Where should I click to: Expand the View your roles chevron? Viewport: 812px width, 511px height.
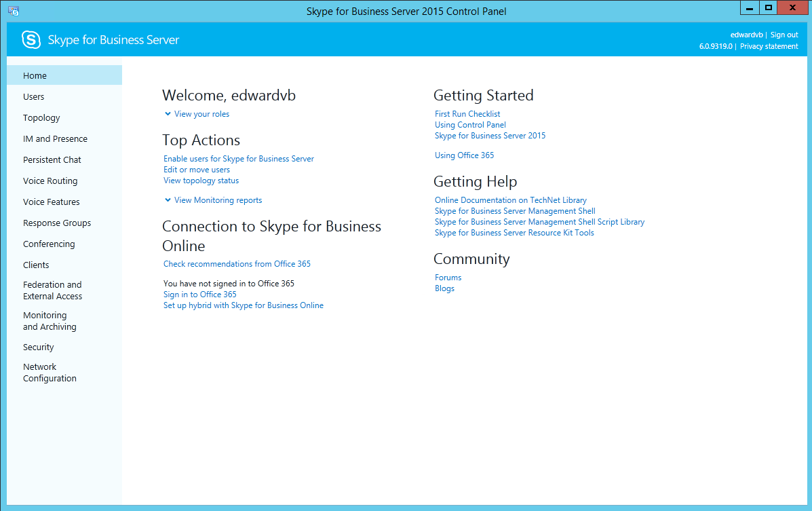168,114
